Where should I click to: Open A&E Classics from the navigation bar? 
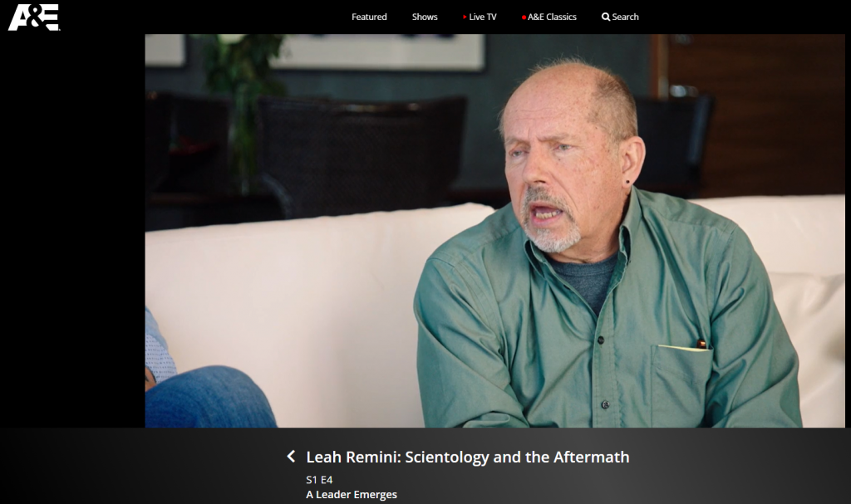(x=552, y=17)
